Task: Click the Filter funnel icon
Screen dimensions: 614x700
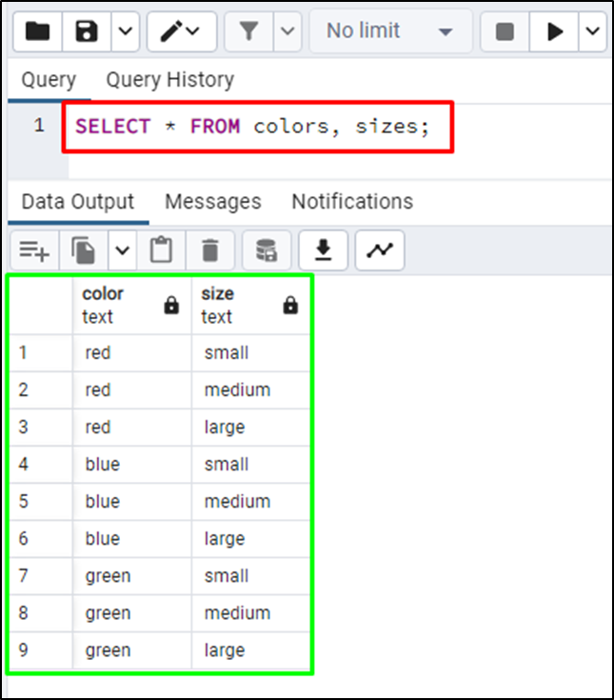Action: (x=248, y=31)
